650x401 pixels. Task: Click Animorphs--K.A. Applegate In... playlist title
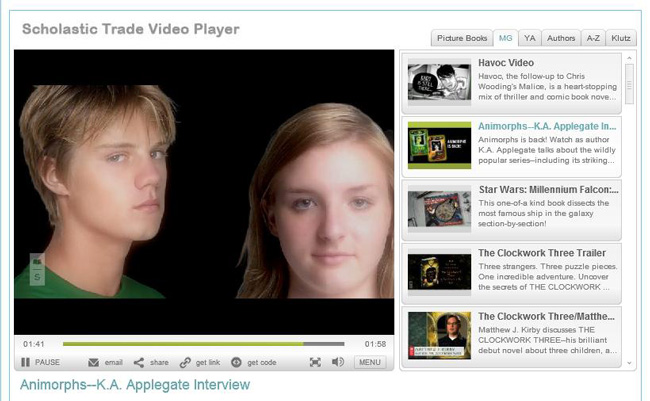click(x=547, y=126)
